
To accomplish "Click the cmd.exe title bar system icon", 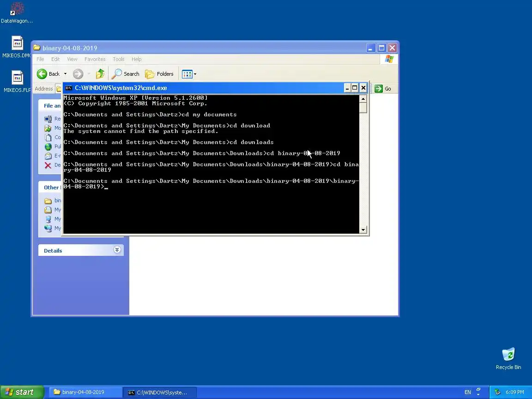I will tap(68, 88).
